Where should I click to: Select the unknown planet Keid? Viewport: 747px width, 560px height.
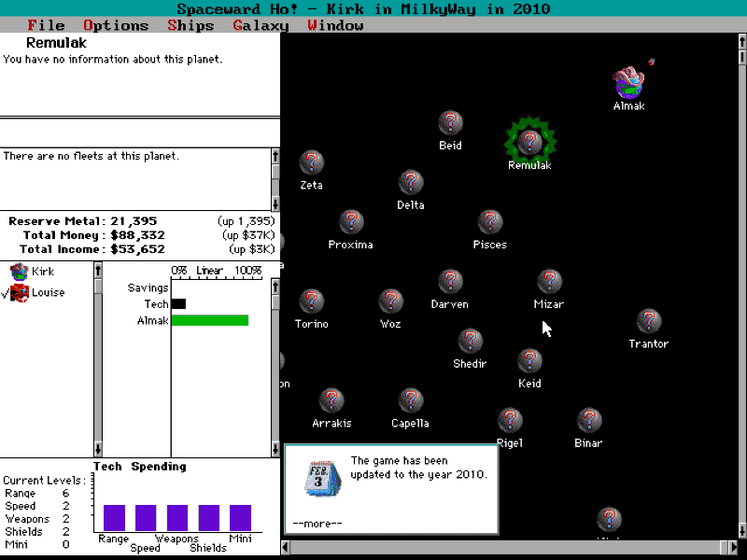529,361
